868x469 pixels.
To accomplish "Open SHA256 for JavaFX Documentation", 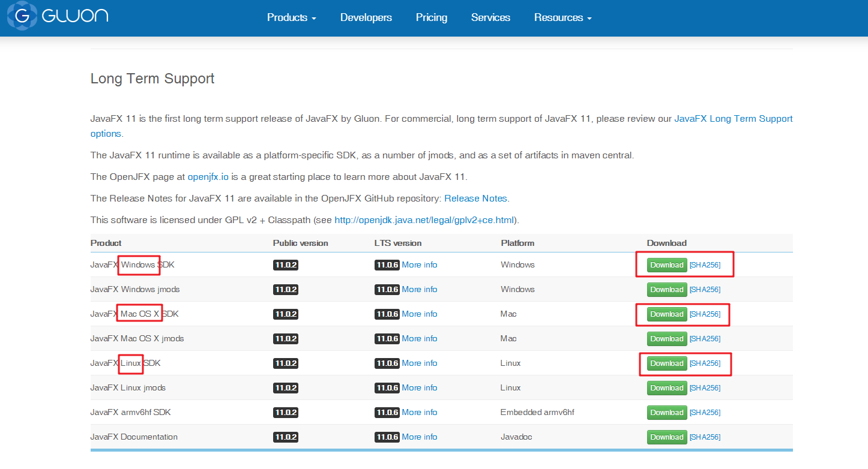I will tap(705, 437).
